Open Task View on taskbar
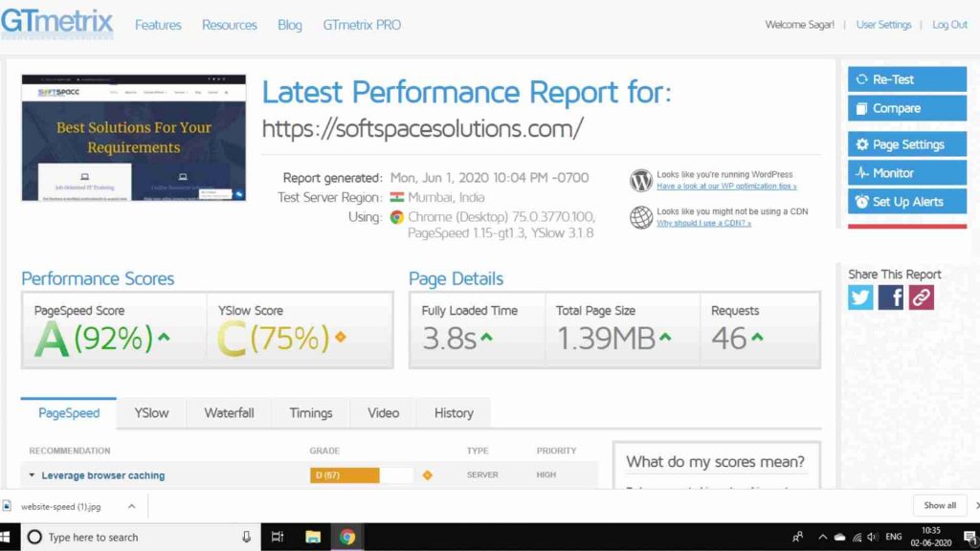The width and height of the screenshot is (980, 551). click(278, 537)
